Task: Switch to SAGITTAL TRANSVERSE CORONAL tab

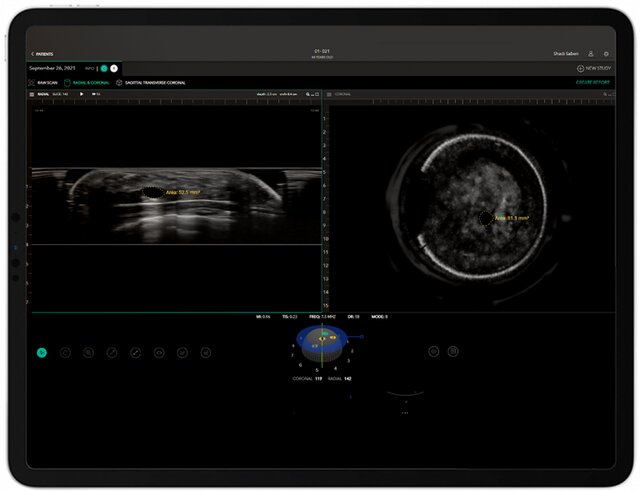Action: click(x=154, y=82)
